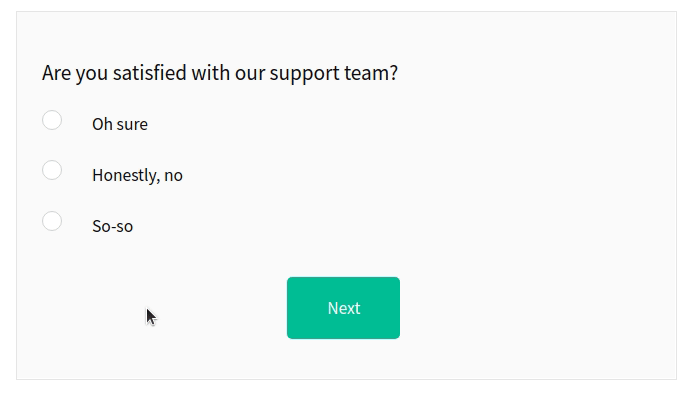Click 'Are you satisfied' at the heading start
The image size is (693, 404).
[x=114, y=73]
